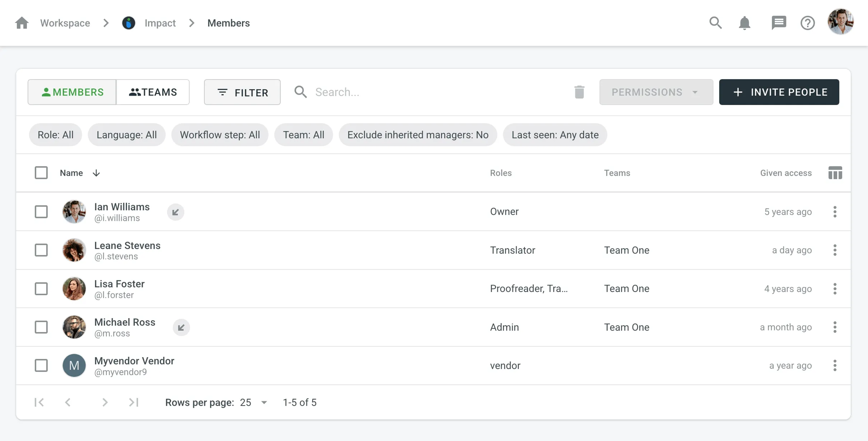Open the notifications bell

(745, 23)
